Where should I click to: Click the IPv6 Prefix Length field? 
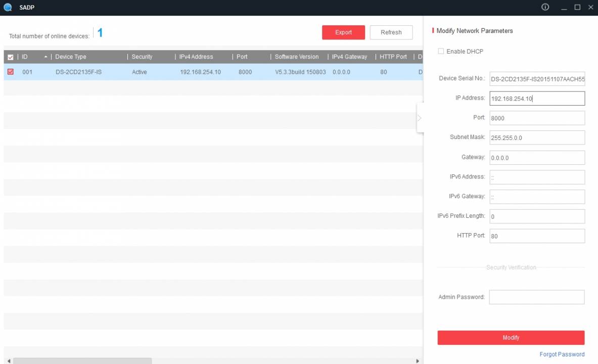(537, 216)
